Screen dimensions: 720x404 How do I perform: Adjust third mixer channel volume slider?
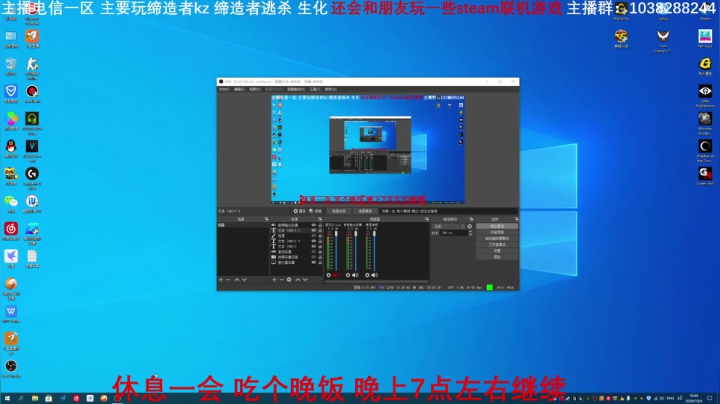375,251
